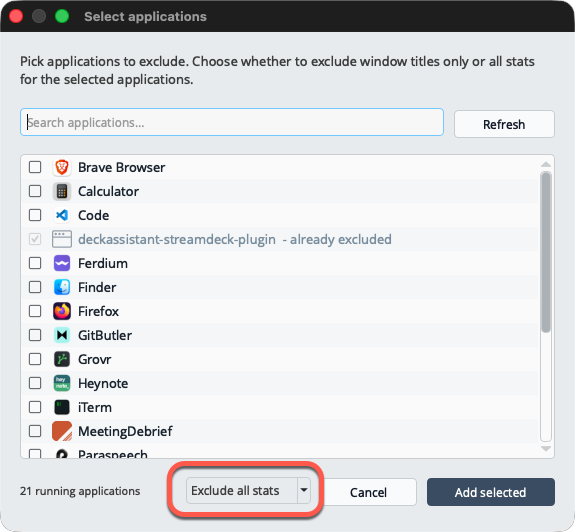575x532 pixels.
Task: Check the Firefox checkbox
Action: (x=35, y=311)
